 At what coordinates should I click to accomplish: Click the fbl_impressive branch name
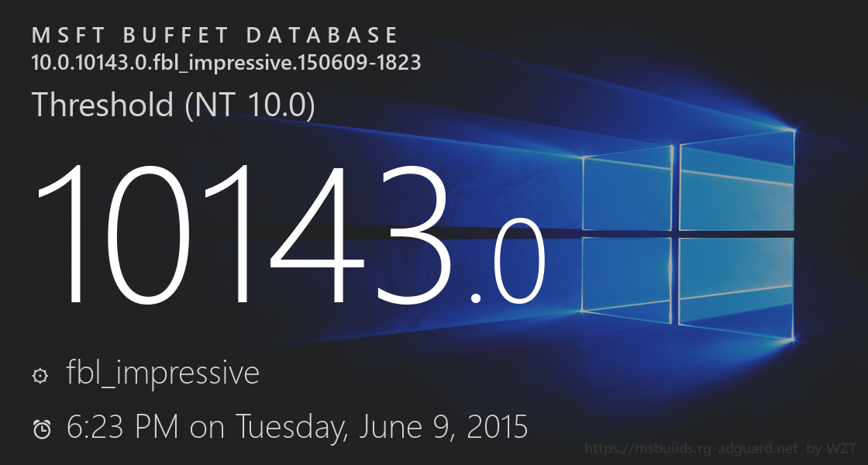point(163,374)
